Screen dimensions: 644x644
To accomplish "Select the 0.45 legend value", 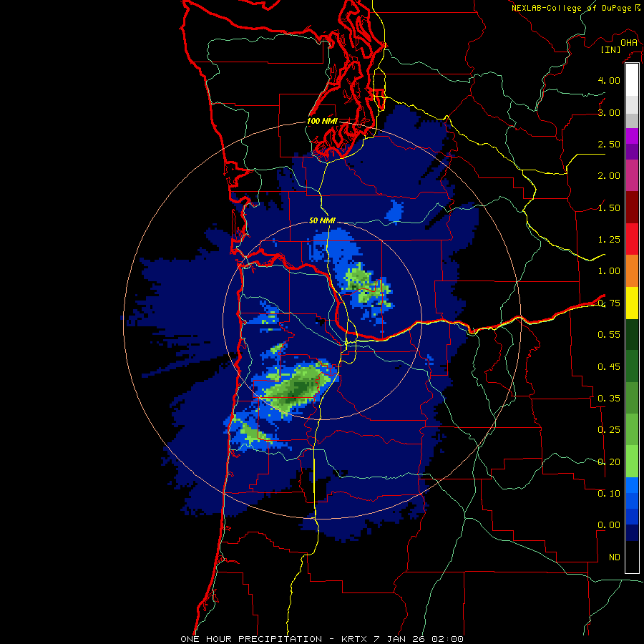I will point(609,367).
